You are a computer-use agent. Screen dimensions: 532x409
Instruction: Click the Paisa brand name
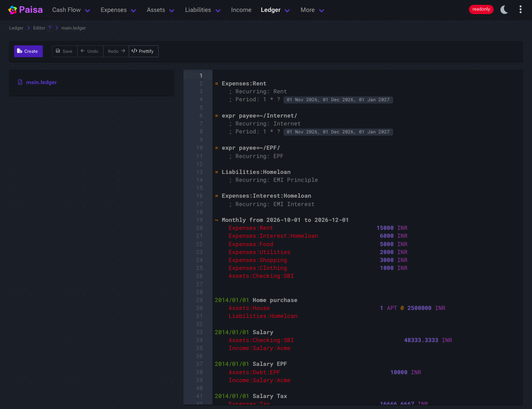pos(31,10)
